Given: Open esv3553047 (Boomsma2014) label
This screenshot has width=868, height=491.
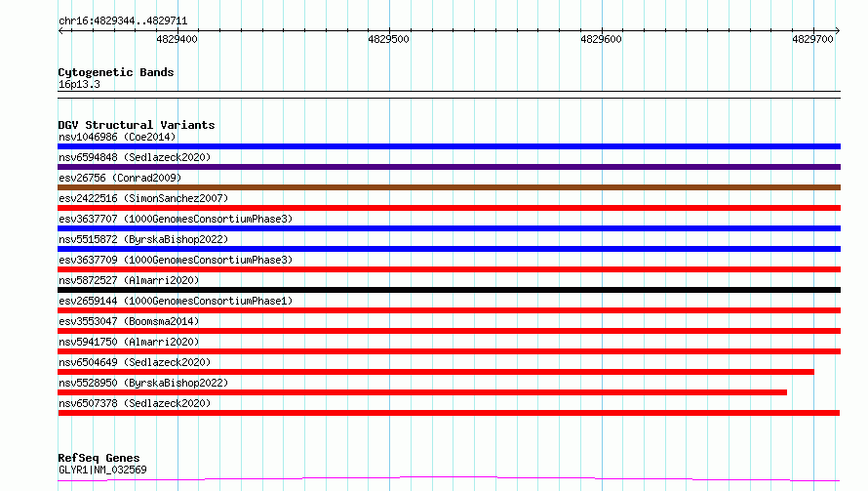Looking at the screenshot, I should [x=129, y=321].
